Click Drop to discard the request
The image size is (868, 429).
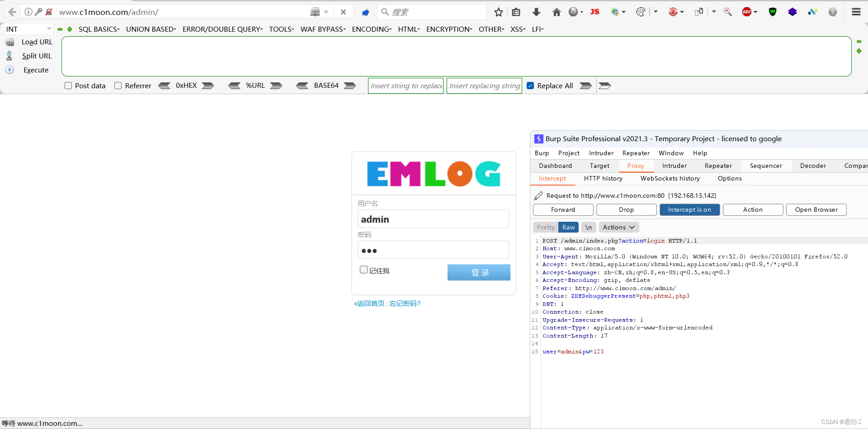click(626, 210)
